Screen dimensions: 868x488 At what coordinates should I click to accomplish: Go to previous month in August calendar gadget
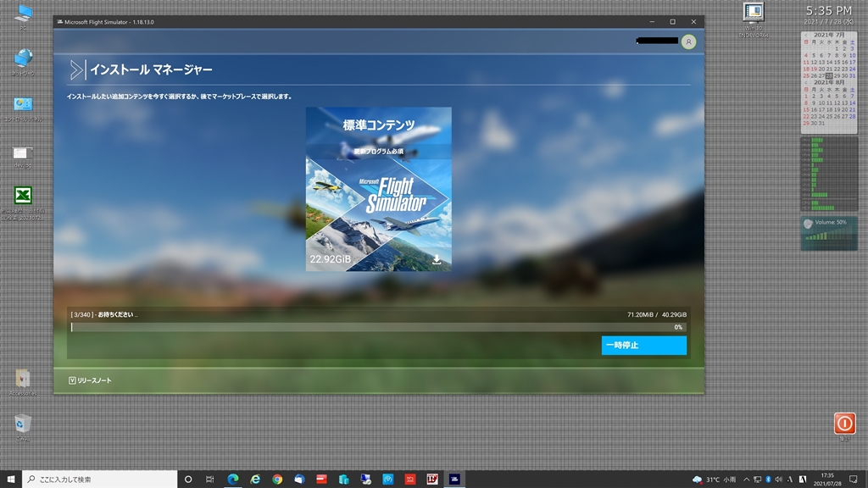[x=806, y=82]
